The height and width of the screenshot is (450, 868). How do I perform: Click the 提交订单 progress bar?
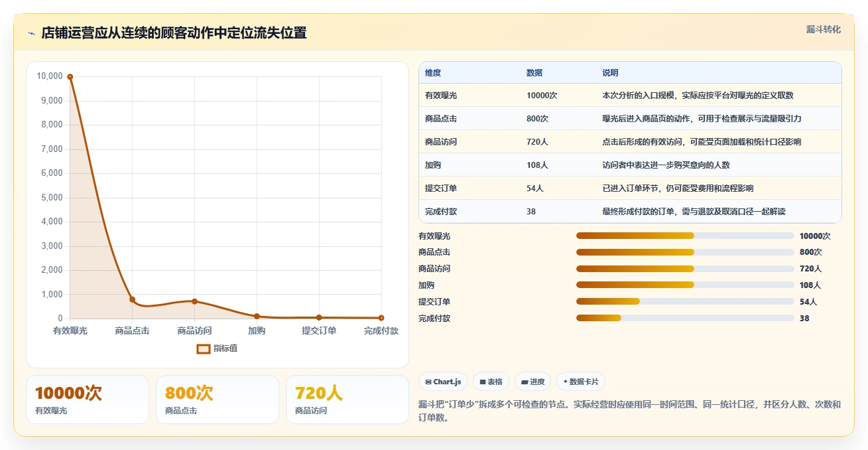(685, 301)
